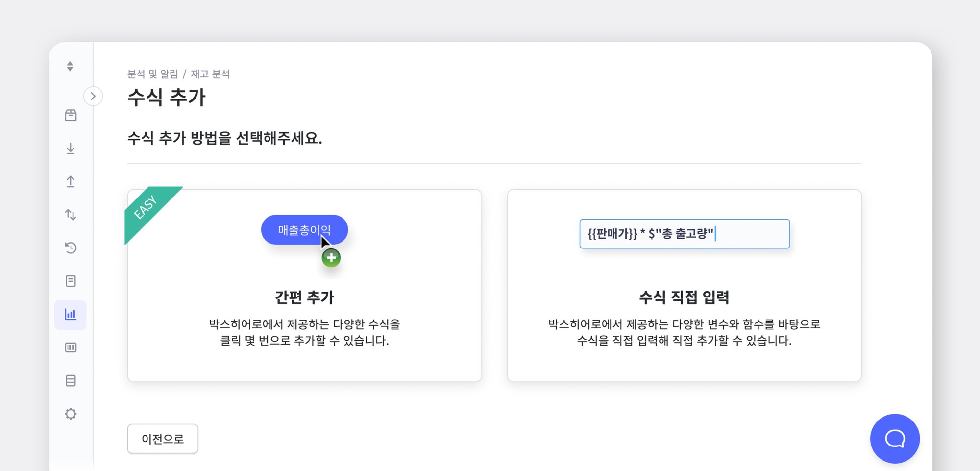Image resolution: width=980 pixels, height=471 pixels.
Task: Click the 이전으로 button
Action: (163, 439)
